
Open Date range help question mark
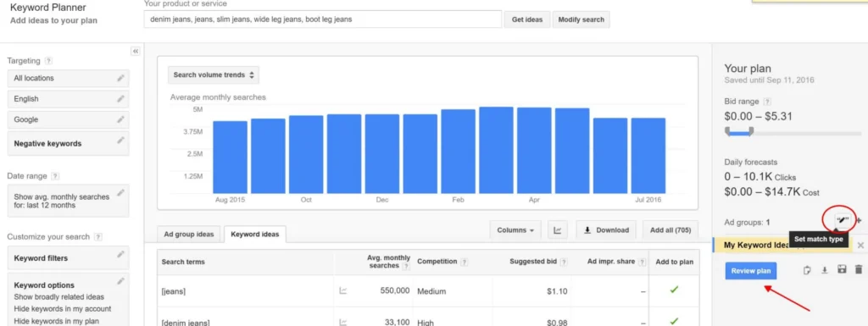pyautogui.click(x=55, y=176)
